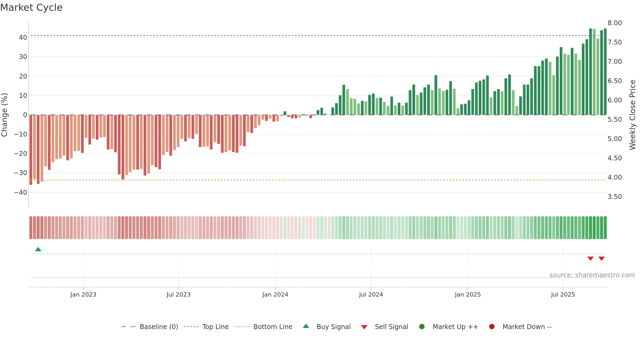Click the Weekly Close Price axis title
Image resolution: width=644 pixels, height=362 pixels.
pyautogui.click(x=632, y=115)
